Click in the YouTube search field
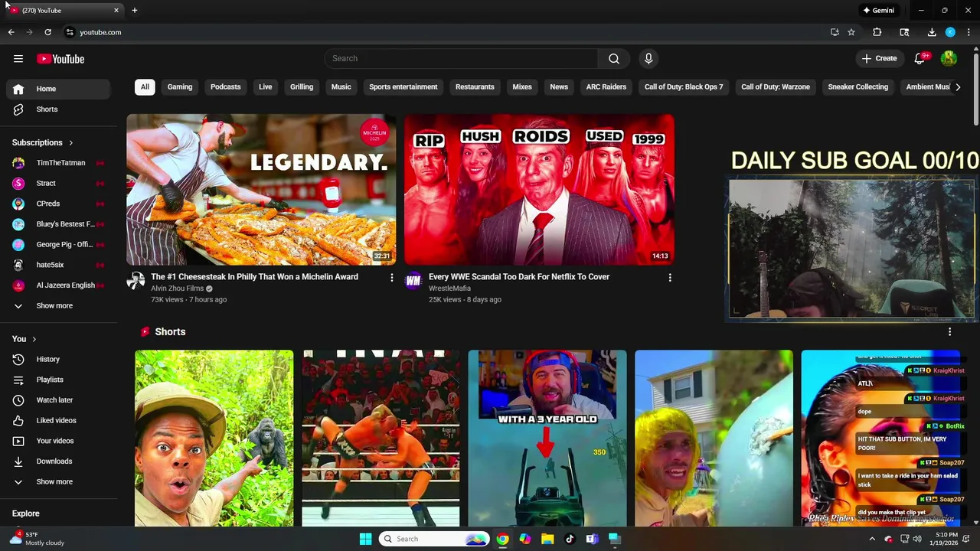The image size is (980, 551). (x=462, y=59)
